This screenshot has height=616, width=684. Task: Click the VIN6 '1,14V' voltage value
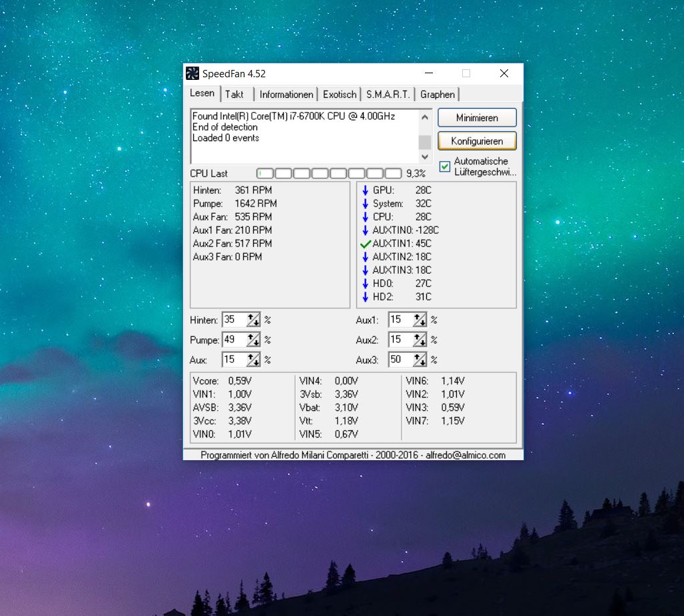(453, 381)
